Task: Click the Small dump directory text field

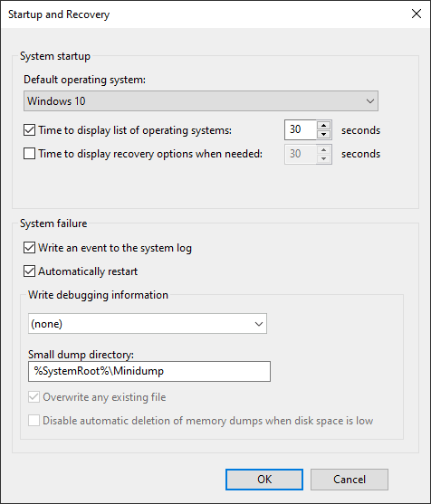Action: (x=149, y=371)
